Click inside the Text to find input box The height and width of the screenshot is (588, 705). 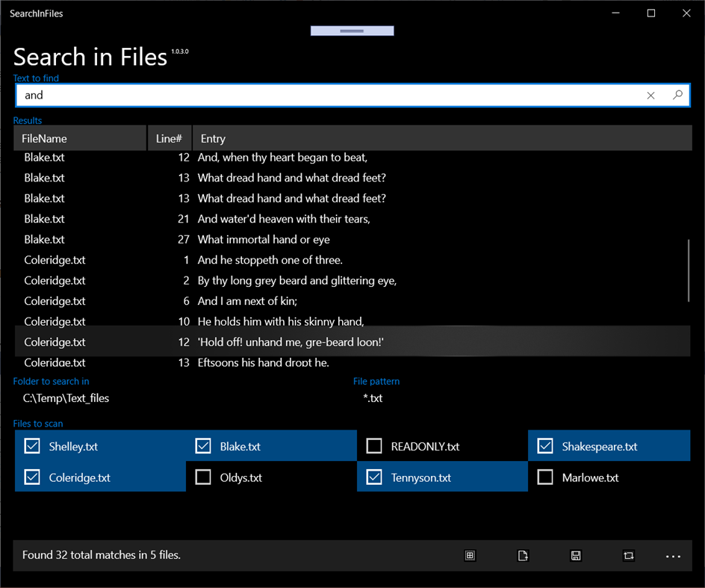pos(299,95)
